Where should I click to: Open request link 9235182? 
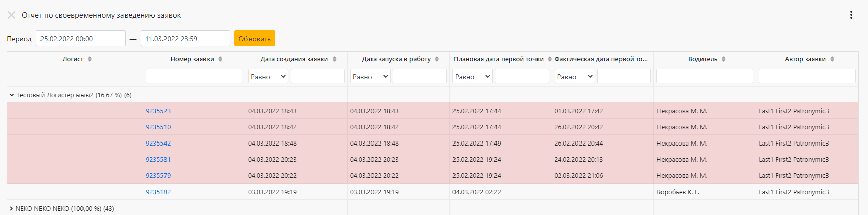[x=158, y=192]
